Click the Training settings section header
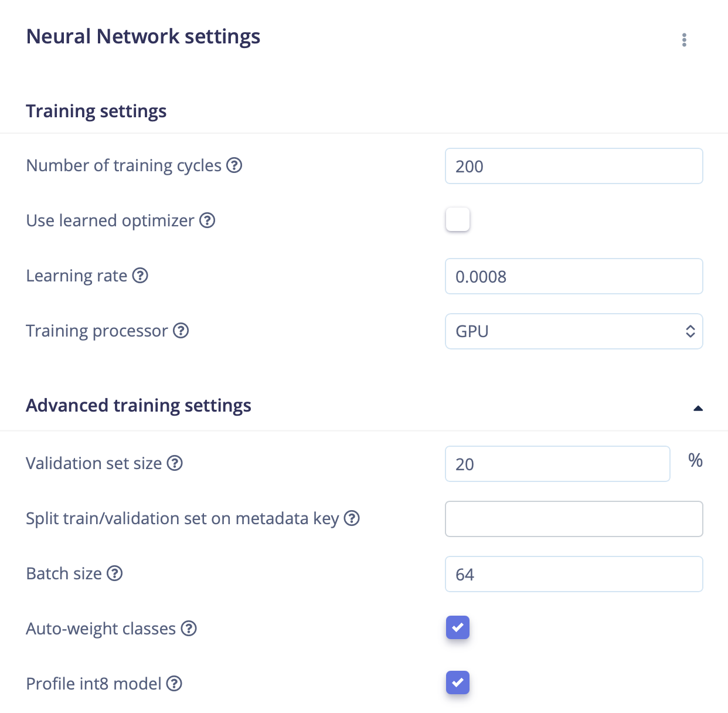 96,111
